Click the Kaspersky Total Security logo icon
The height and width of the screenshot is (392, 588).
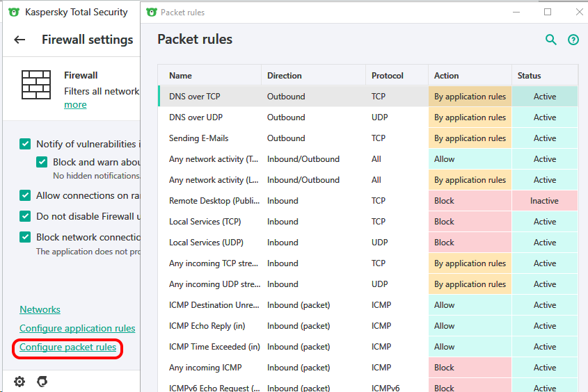14,12
